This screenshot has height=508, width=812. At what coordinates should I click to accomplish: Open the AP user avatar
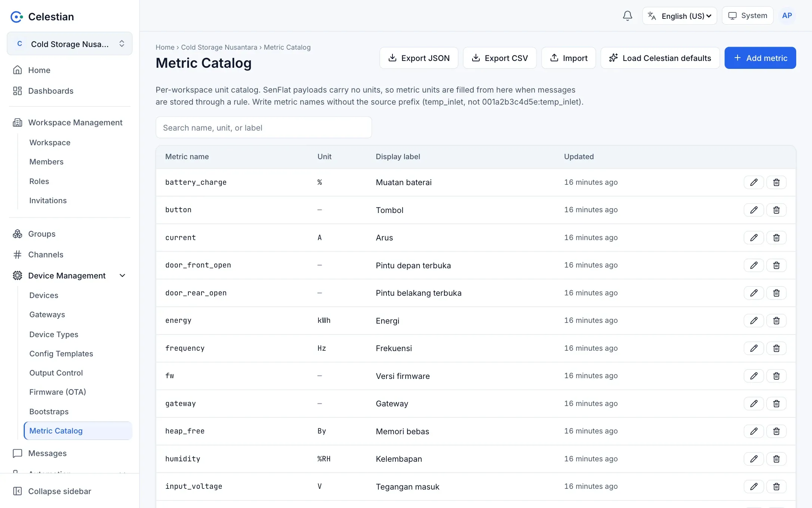click(787, 16)
